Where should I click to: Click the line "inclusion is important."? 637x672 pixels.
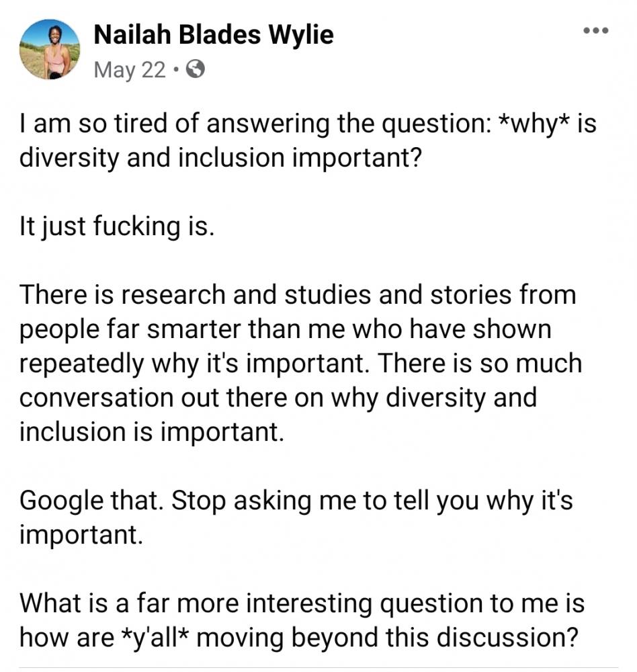click(152, 432)
